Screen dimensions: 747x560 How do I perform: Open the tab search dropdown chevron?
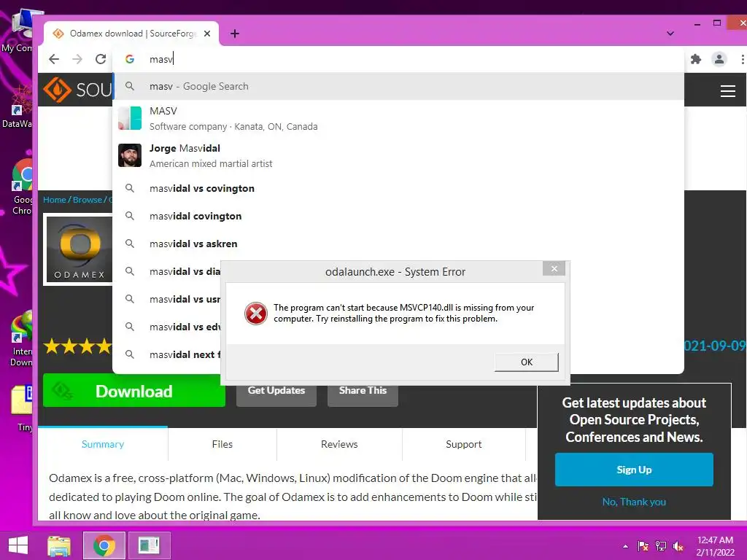pos(670,34)
